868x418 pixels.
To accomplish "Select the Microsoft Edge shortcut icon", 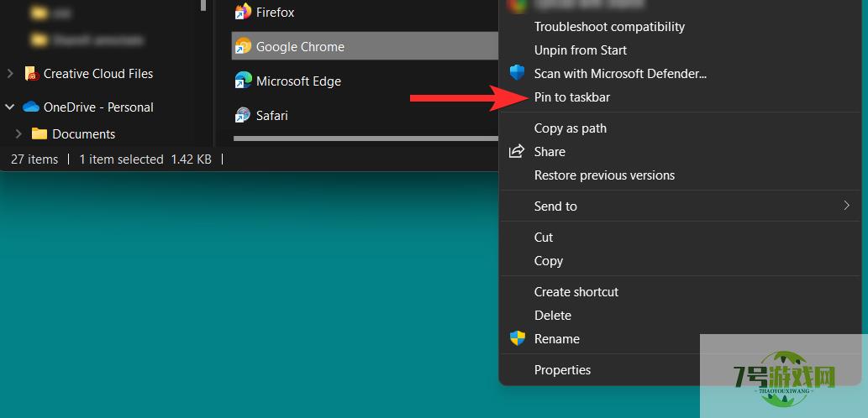I will coord(243,81).
